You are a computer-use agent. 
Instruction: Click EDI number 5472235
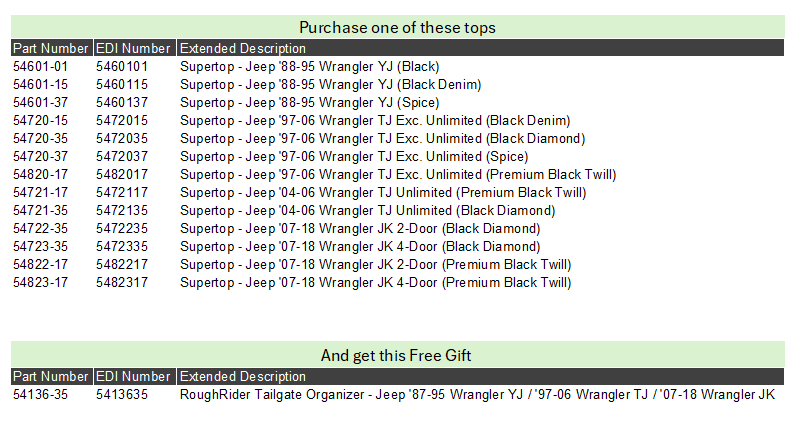pos(122,229)
